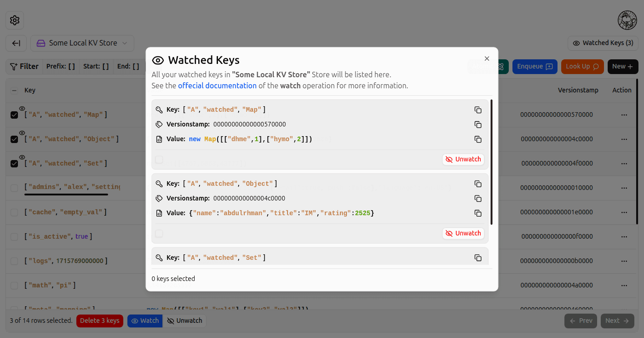Uncheck the "A","watched","Object" table row
The image size is (644, 338).
(14, 139)
